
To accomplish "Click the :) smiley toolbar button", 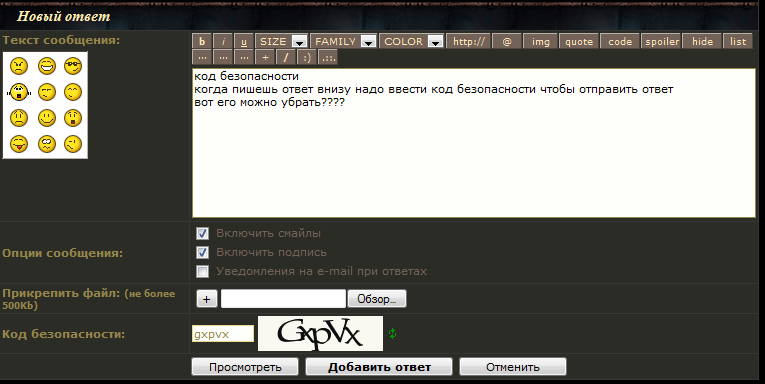I will coord(306,57).
